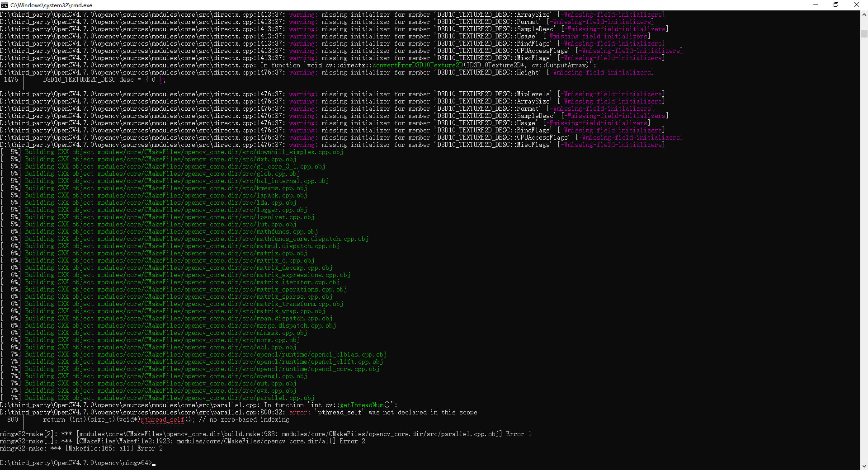Image resolution: width=868 pixels, height=470 pixels.
Task: Click the build line for minmax.cpp.obj
Action: tap(154, 333)
